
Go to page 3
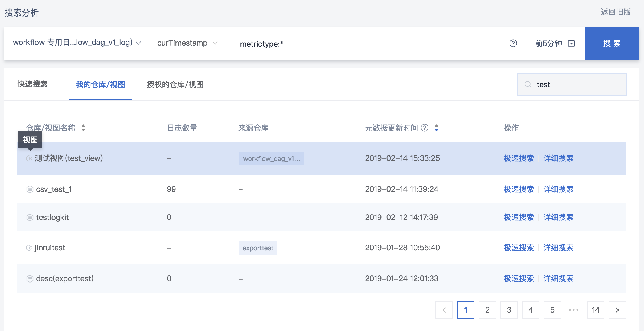(509, 310)
